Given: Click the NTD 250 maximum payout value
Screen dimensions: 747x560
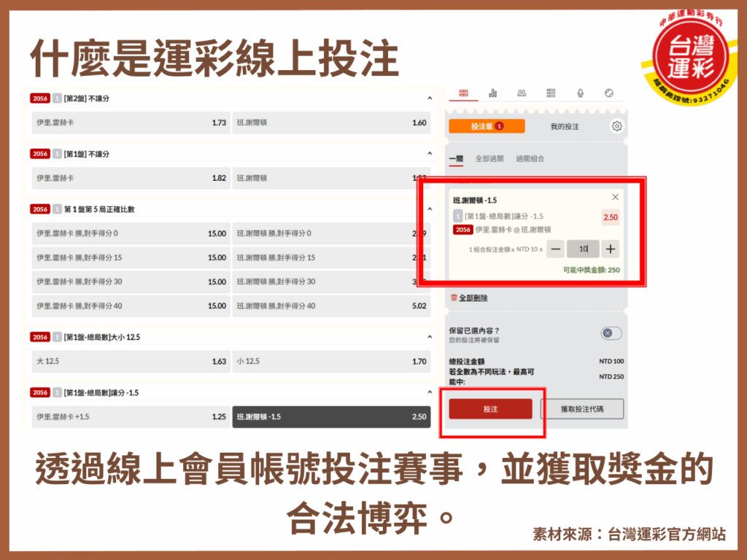Looking at the screenshot, I should 611,377.
